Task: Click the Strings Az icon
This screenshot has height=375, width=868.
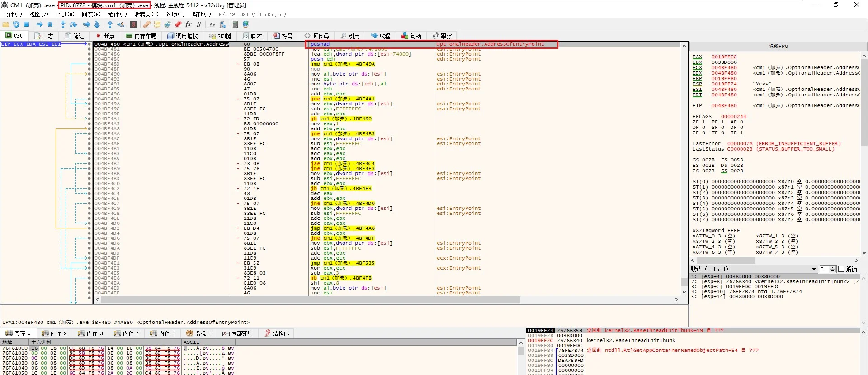Action: pyautogui.click(x=212, y=24)
